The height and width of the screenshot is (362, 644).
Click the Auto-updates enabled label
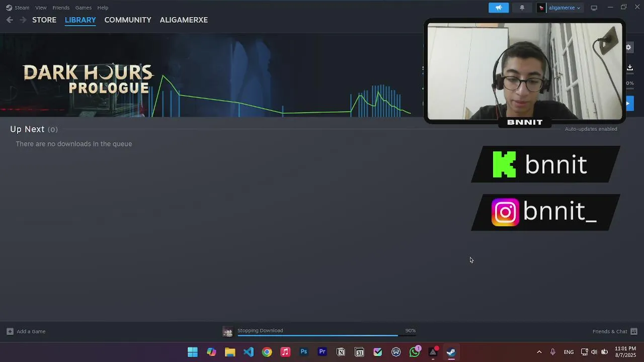(591, 129)
